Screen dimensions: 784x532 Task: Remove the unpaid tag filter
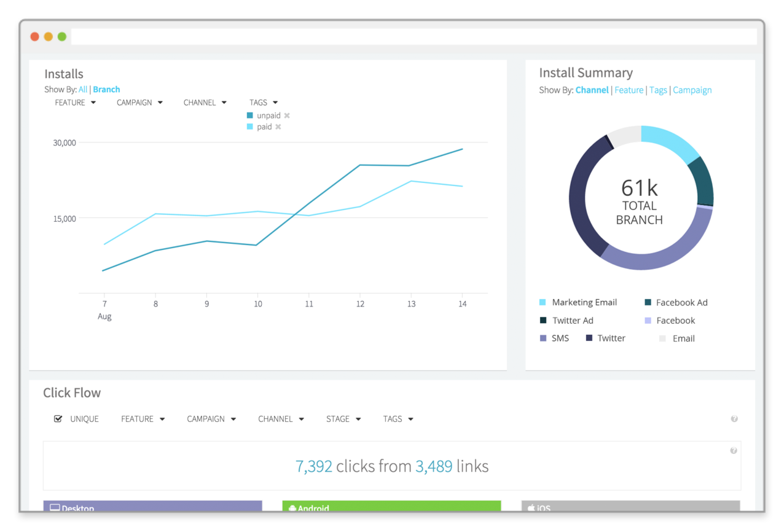point(287,115)
